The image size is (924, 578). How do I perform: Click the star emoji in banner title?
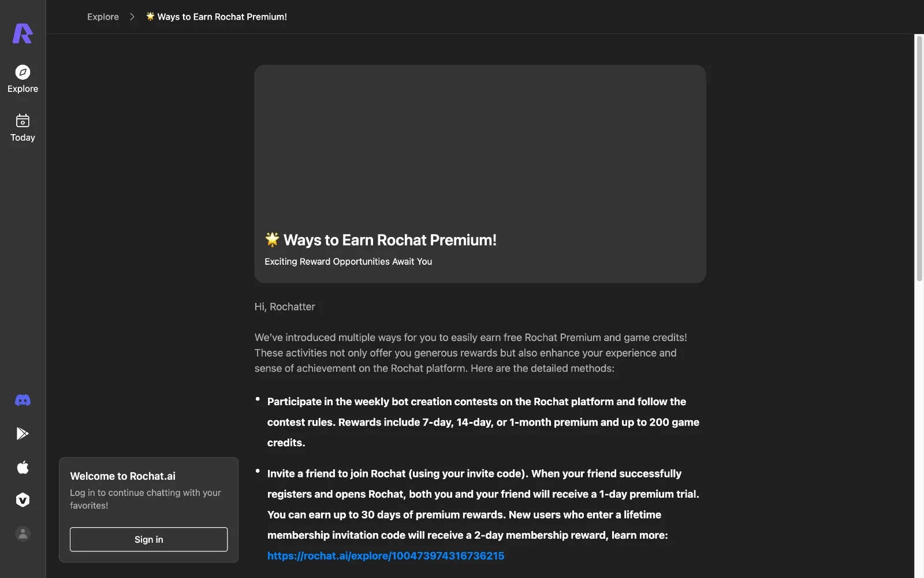(x=272, y=239)
